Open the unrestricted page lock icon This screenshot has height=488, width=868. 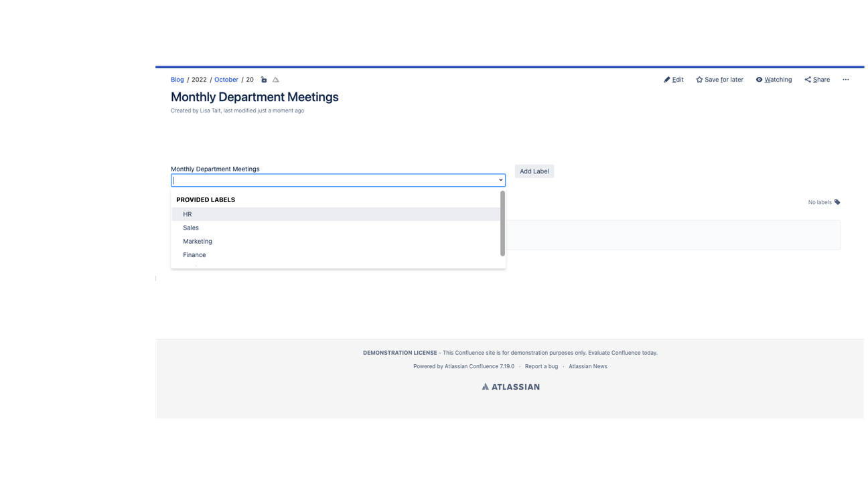click(263, 79)
